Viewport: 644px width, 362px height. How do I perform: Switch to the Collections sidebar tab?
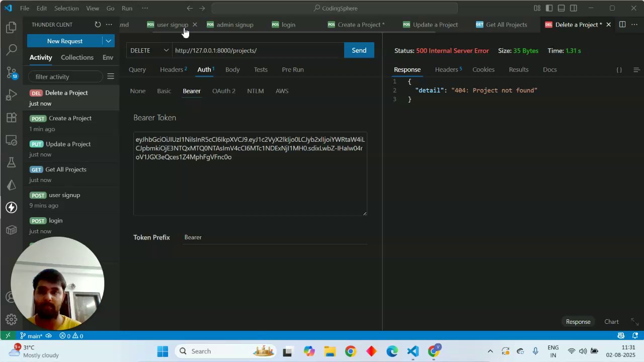click(77, 57)
